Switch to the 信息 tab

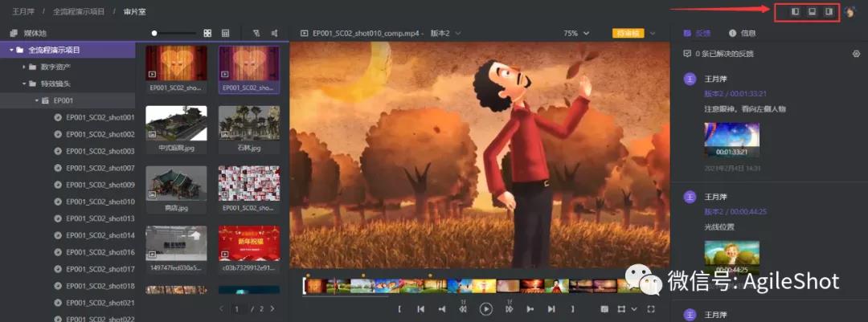click(x=742, y=33)
